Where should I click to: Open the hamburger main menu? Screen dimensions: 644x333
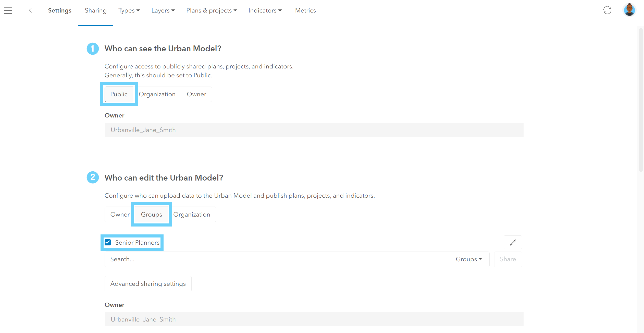click(8, 10)
